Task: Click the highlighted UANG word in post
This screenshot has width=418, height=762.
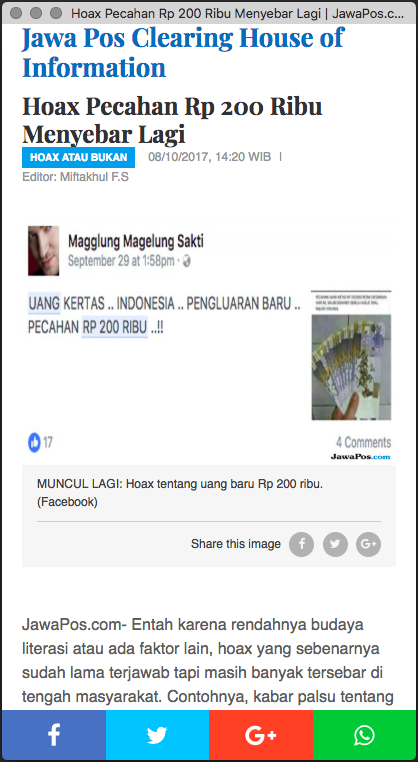Action: pos(44,304)
